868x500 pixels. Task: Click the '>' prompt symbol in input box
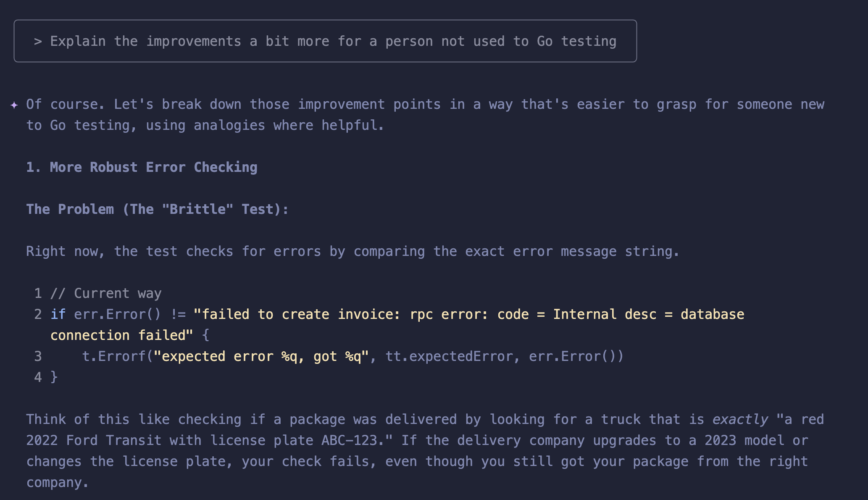(x=38, y=41)
